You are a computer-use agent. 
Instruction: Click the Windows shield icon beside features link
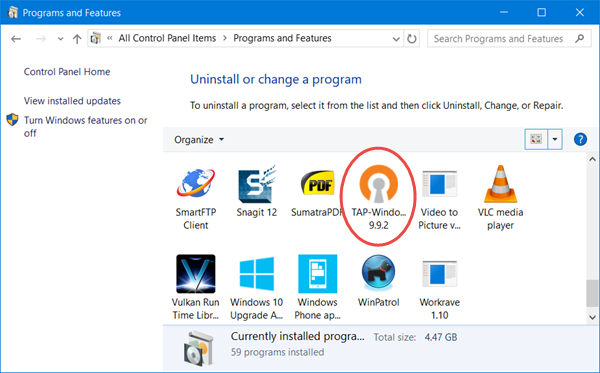[x=12, y=120]
